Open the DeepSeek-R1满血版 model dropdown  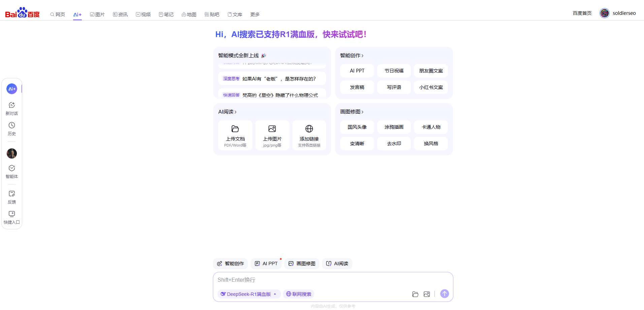click(249, 294)
